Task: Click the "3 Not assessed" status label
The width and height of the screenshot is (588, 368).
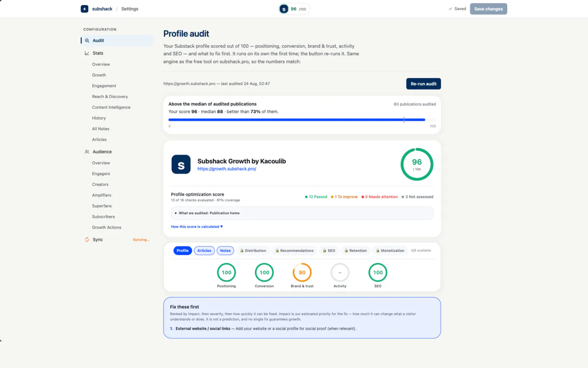Action: click(418, 197)
